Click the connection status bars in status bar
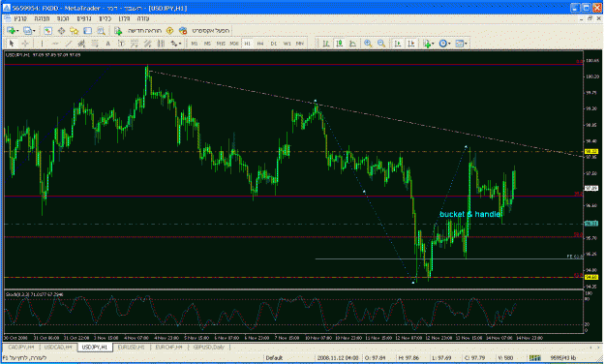The height and width of the screenshot is (364, 605). 534,358
